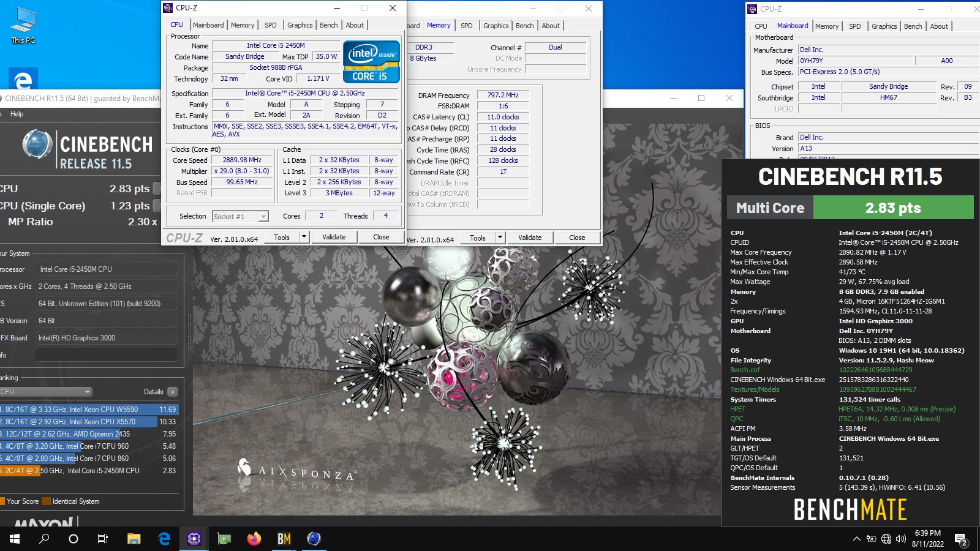Open network settings from the tray globe icon
The width and height of the screenshot is (980, 551).
886,539
